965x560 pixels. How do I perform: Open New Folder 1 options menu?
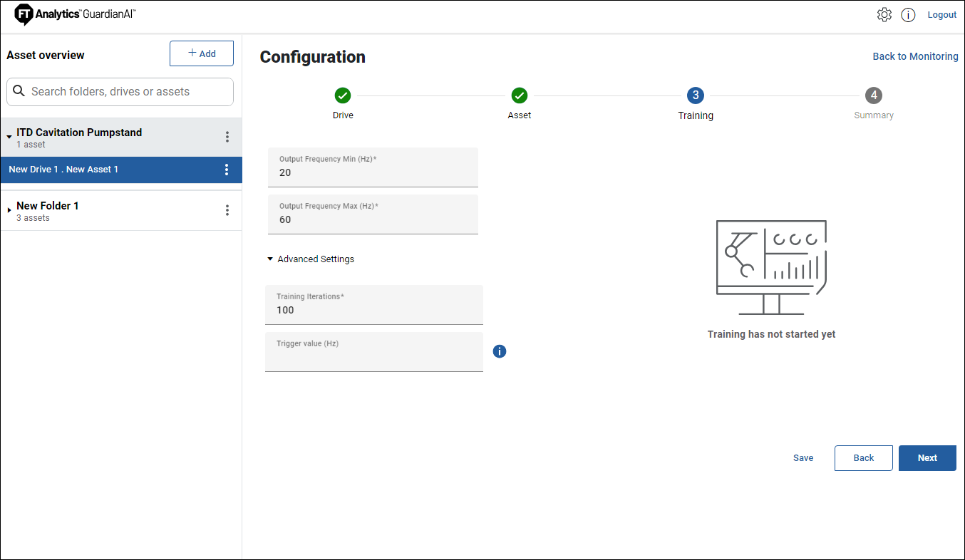(x=227, y=210)
